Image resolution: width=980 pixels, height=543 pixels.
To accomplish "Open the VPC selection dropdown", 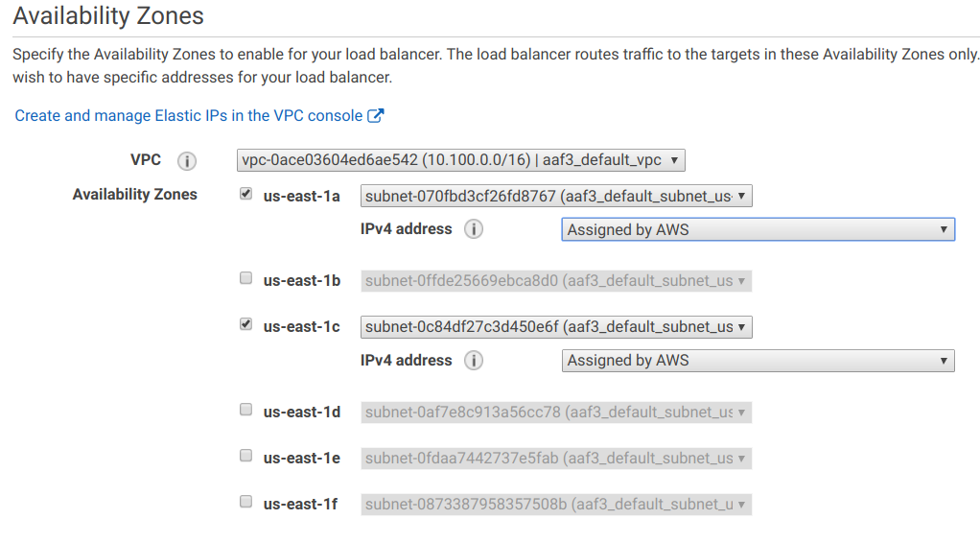I will coord(460,160).
